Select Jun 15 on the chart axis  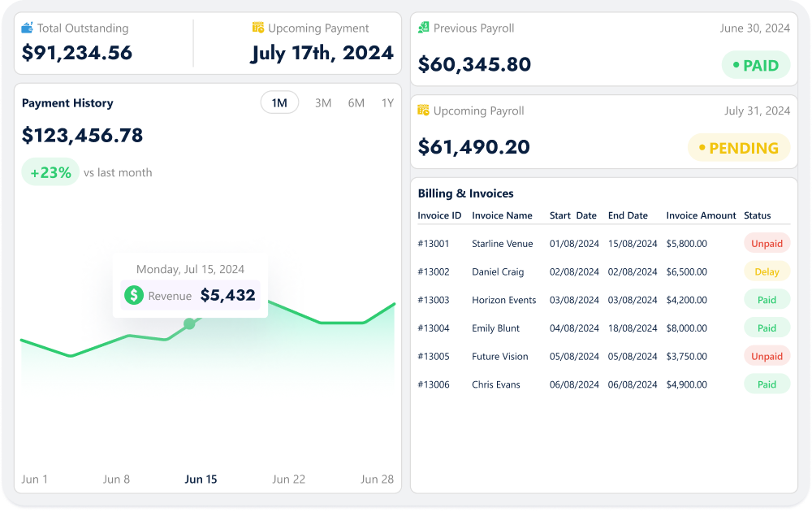click(x=201, y=479)
